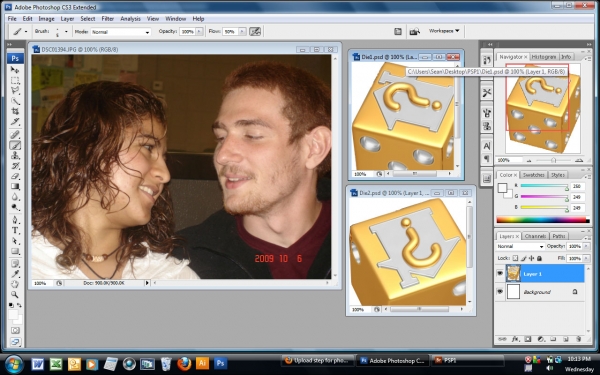Open the File menu

coord(12,18)
